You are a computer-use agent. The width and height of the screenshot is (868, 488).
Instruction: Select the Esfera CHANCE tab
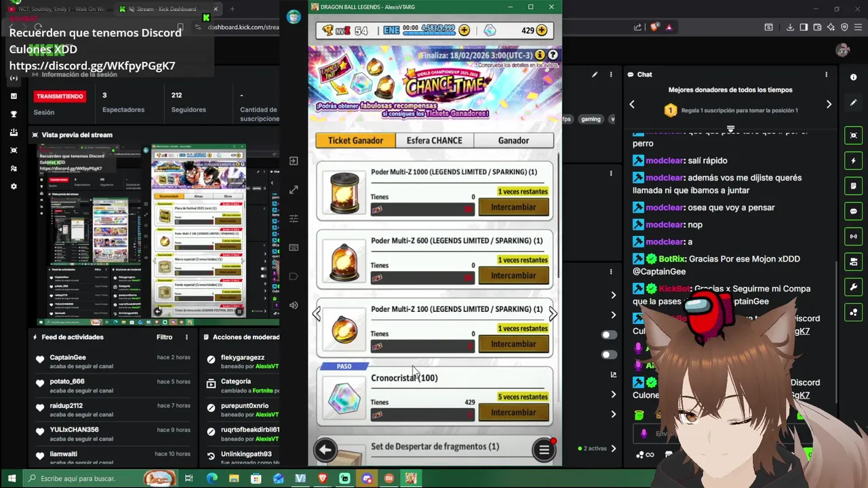pos(434,140)
